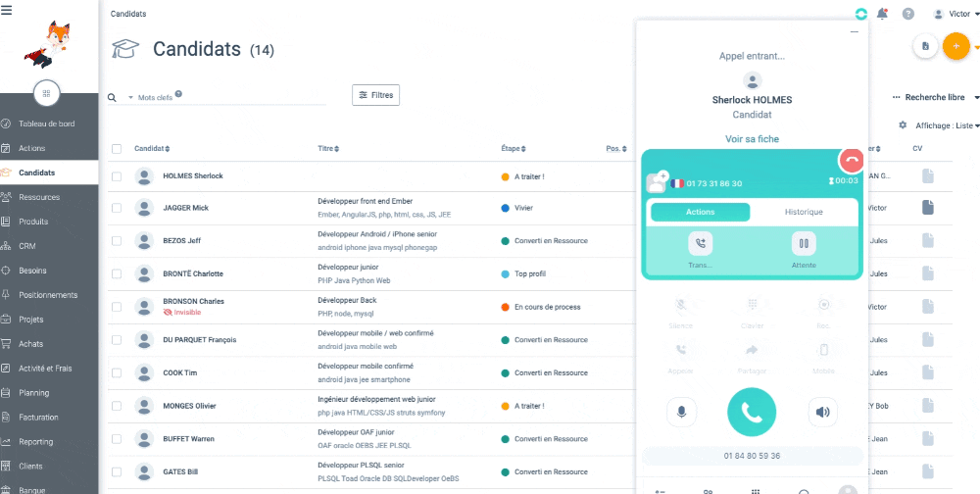This screenshot has height=494, width=980.
Task: Open the Voir sa fiche link
Action: point(752,139)
